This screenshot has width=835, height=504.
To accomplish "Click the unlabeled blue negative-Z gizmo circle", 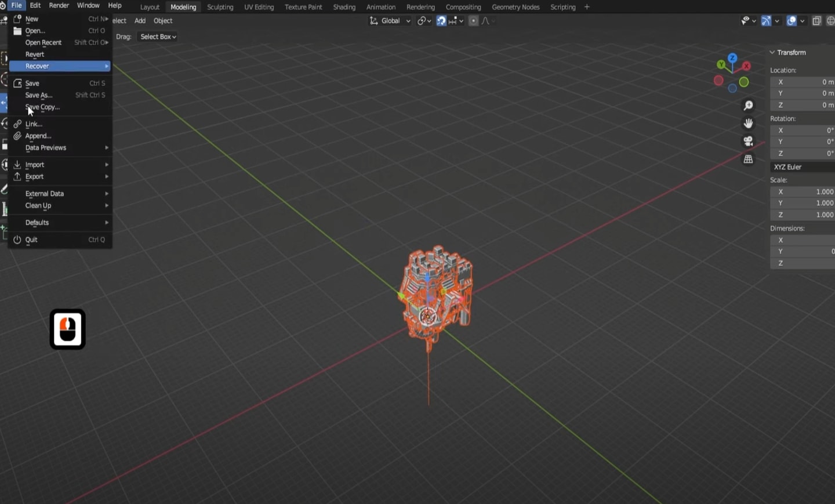I will [732, 89].
